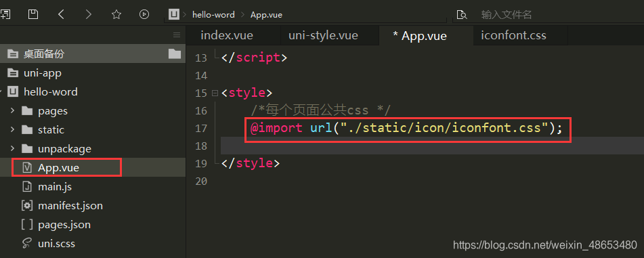This screenshot has width=644, height=258.
Task: Click the @import url code on line 17
Action: 406,128
